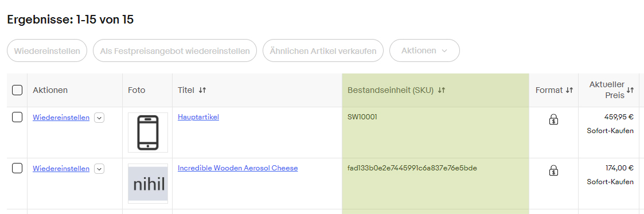Open the nihil photo thumbnail
The height and width of the screenshot is (214, 644).
[x=148, y=184]
